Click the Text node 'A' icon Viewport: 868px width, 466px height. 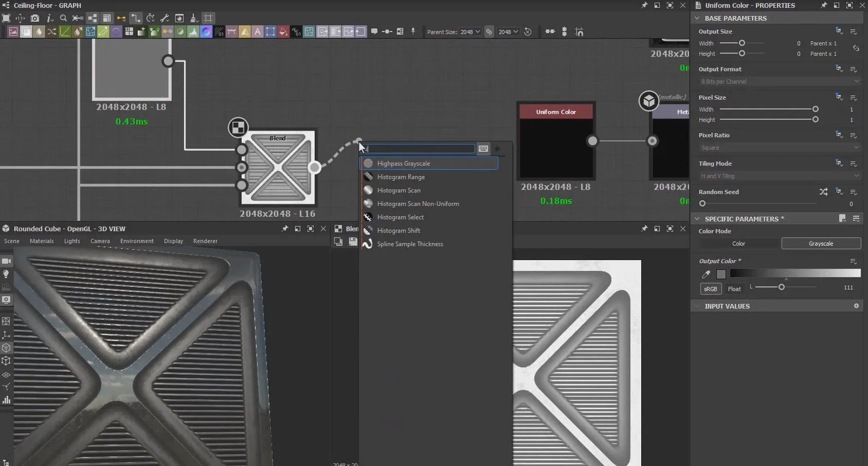(257, 32)
